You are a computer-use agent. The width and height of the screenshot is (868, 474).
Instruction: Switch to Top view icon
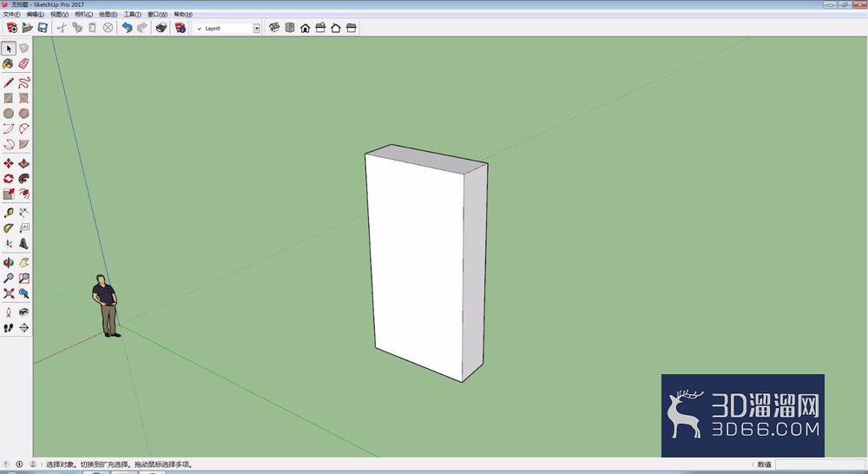click(290, 28)
